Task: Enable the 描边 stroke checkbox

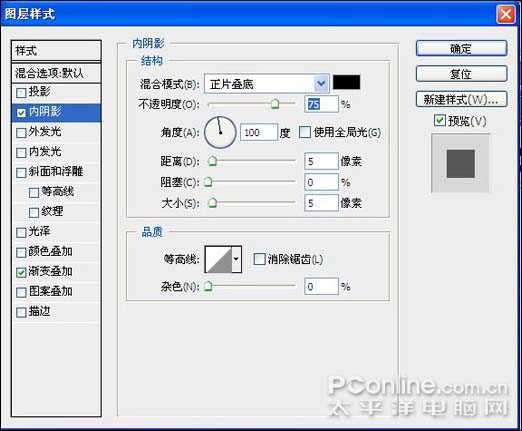Action: point(21,312)
